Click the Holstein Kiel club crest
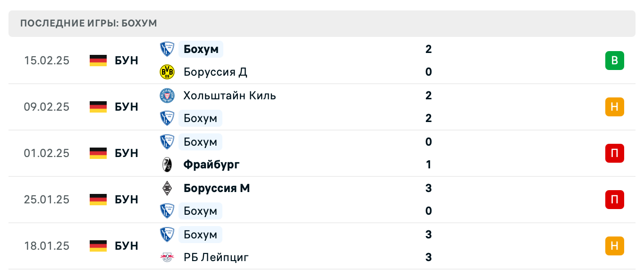644x280 pixels. tap(167, 95)
